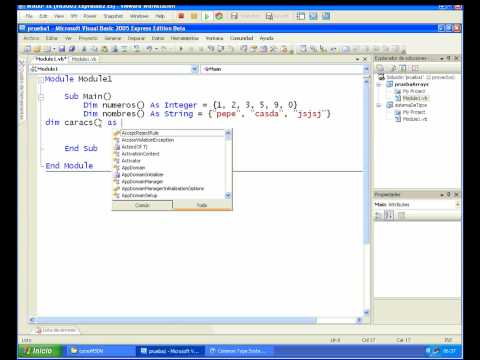480x360 pixels.
Task: Click the Refresh icon in Solution Explorer toolbar
Action: tap(404, 68)
